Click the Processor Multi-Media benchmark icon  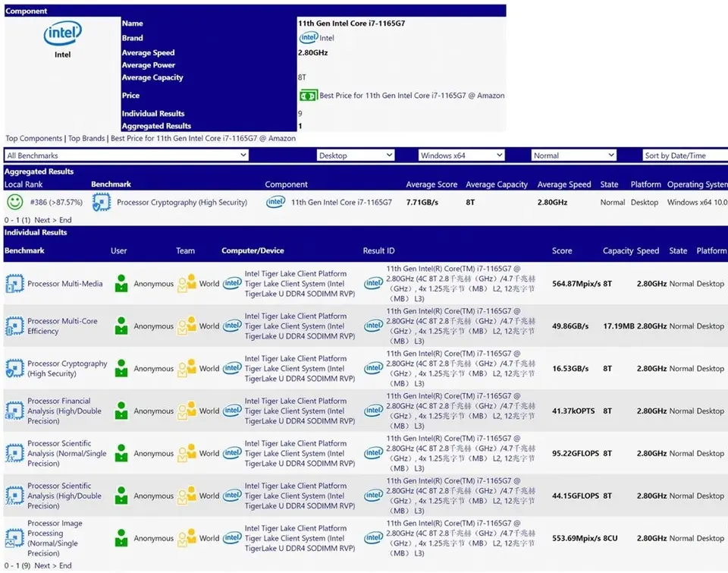point(14,284)
